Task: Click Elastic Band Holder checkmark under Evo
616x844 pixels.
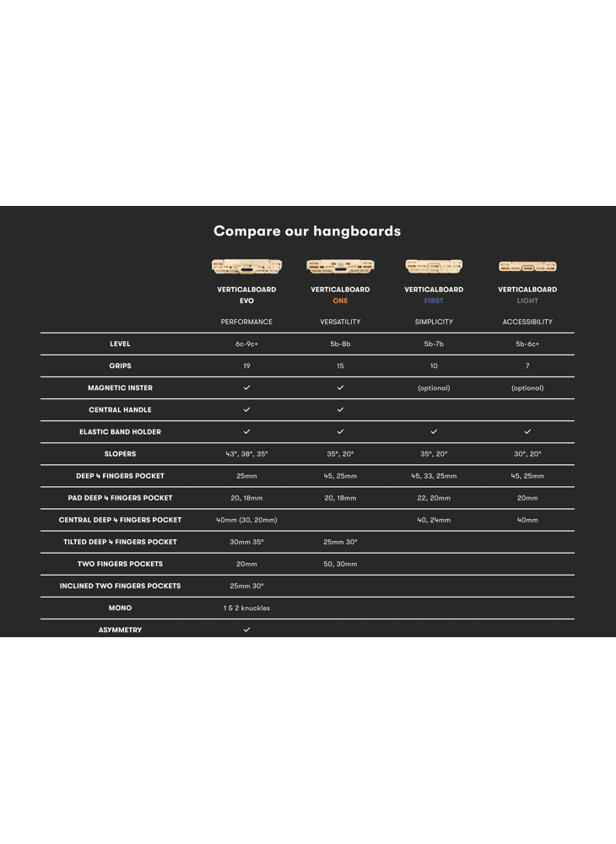Action: 246,431
